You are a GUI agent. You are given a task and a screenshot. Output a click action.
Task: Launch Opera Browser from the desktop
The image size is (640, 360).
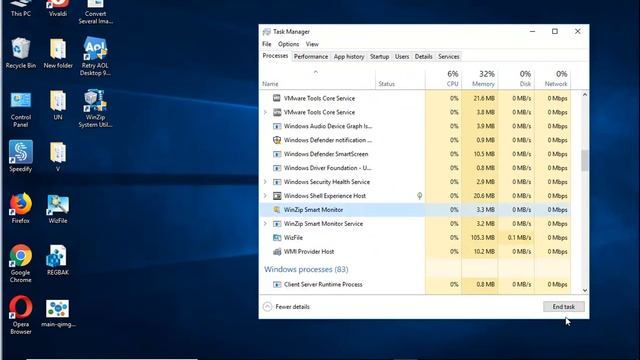pyautogui.click(x=20, y=315)
